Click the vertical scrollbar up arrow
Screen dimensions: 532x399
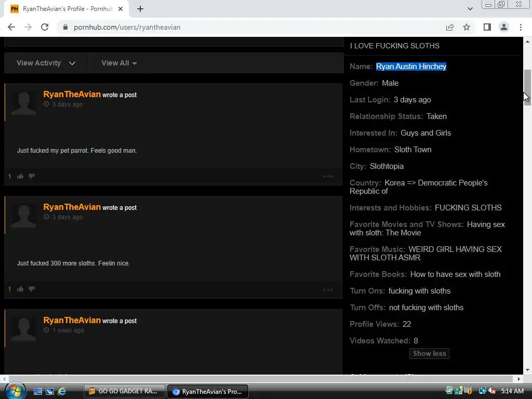click(x=528, y=42)
